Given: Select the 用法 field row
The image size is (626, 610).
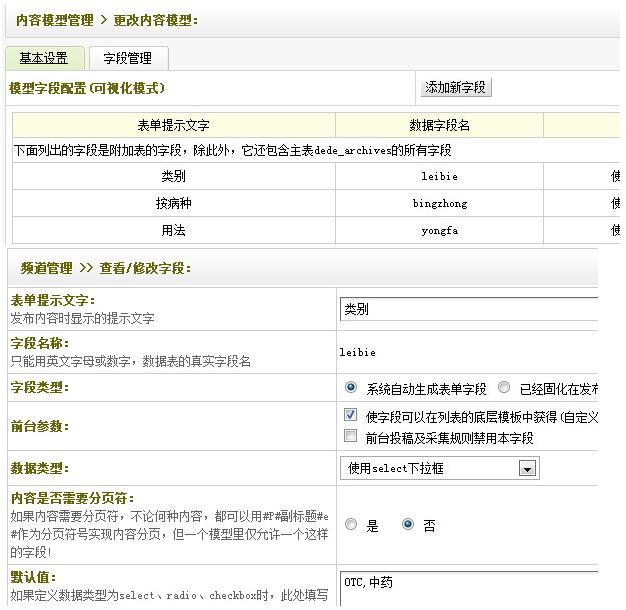Looking at the screenshot, I should tap(173, 230).
